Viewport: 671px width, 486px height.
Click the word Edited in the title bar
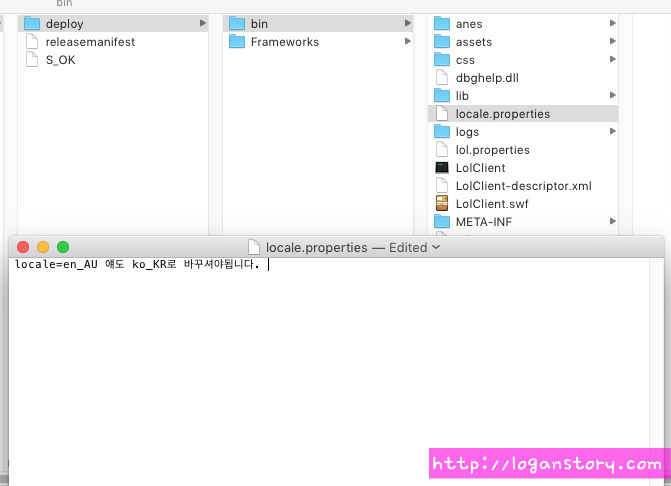click(408, 248)
